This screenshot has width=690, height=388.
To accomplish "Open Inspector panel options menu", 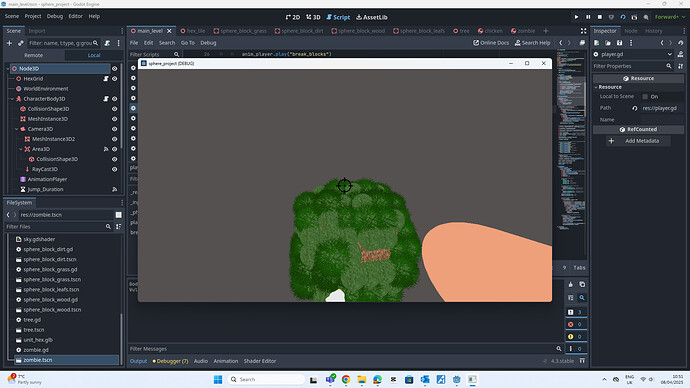I will (x=684, y=31).
